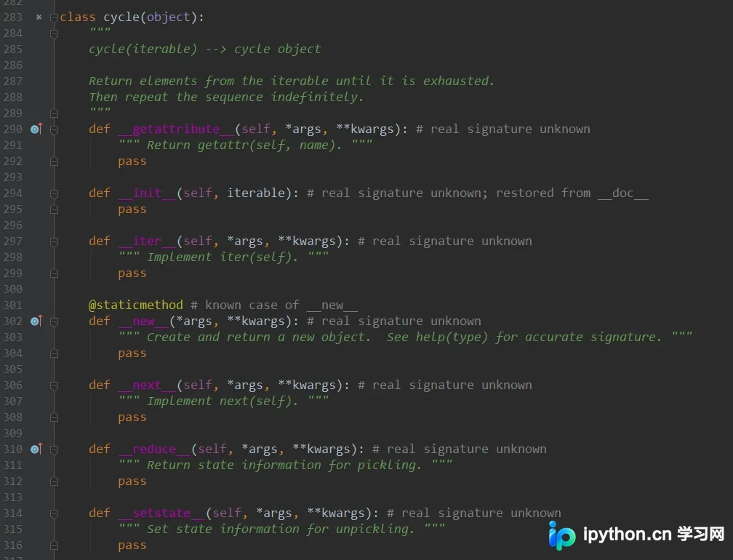Click line number 306 in the gutter
The image size is (733, 560).
(x=12, y=385)
